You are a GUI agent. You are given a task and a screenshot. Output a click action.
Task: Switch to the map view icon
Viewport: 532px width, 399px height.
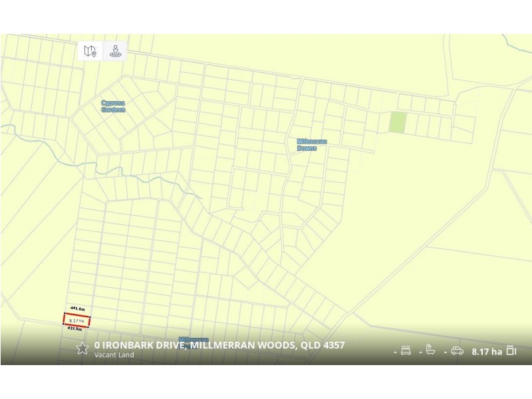click(90, 51)
